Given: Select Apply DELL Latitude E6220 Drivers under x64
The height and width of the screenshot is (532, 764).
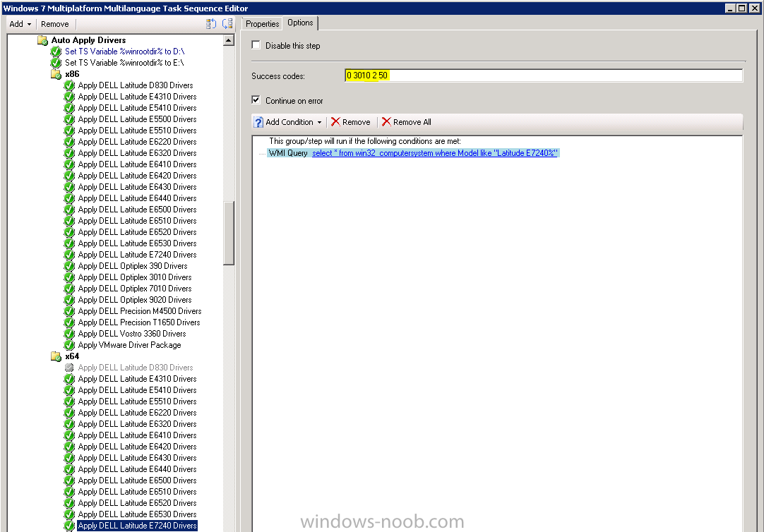Looking at the screenshot, I should [138, 413].
